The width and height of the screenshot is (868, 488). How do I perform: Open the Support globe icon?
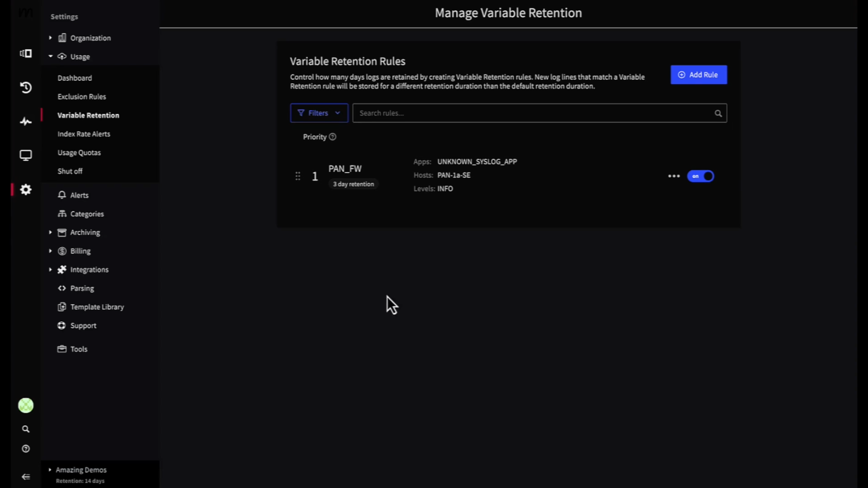click(x=62, y=325)
